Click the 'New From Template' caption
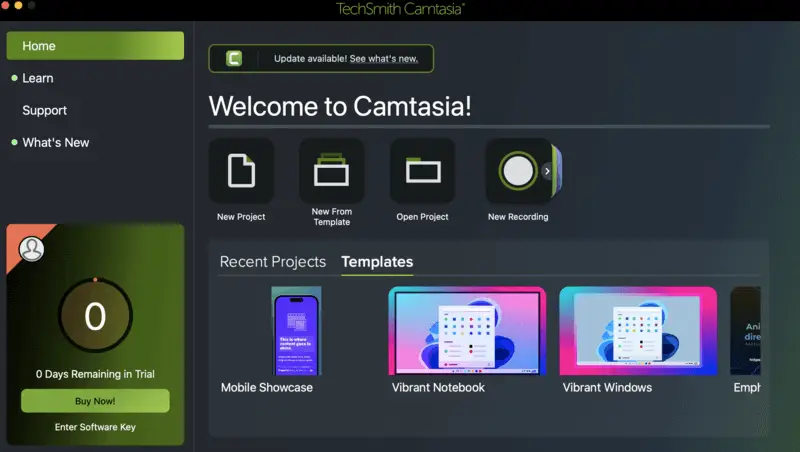Viewport: 800px width, 452px height. (x=332, y=217)
